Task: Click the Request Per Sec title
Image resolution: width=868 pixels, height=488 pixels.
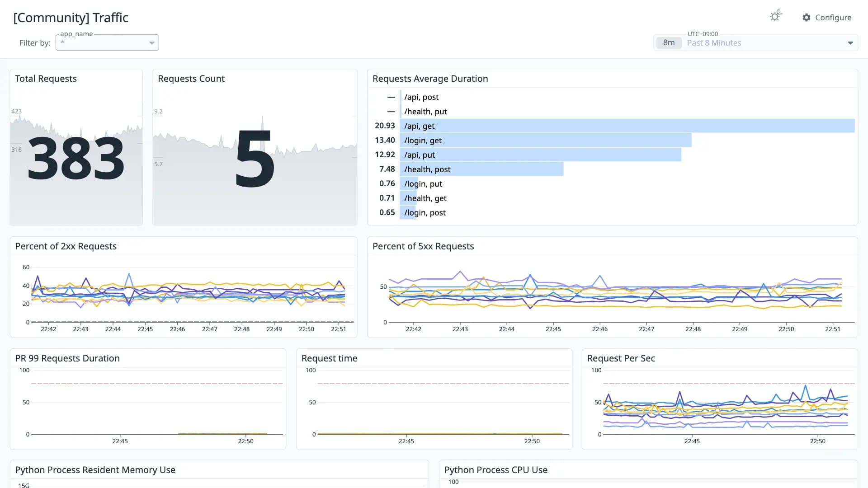Action: (x=621, y=358)
